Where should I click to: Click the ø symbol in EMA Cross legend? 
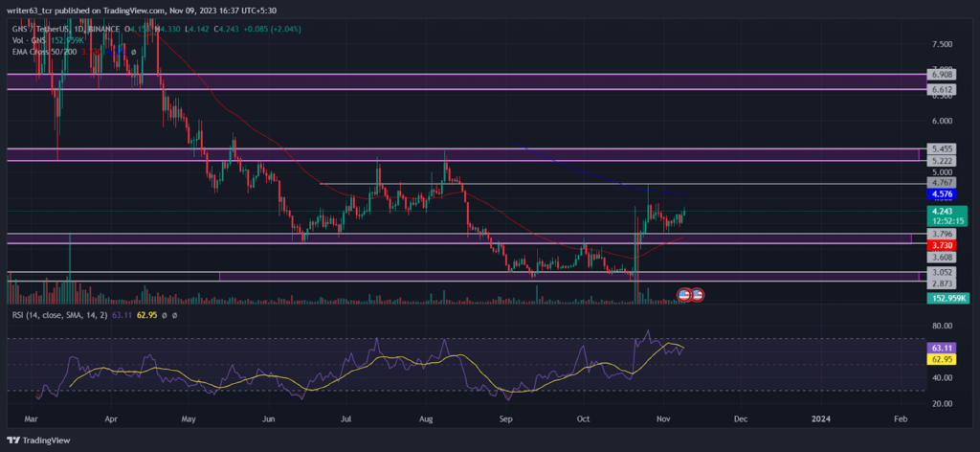coord(134,52)
